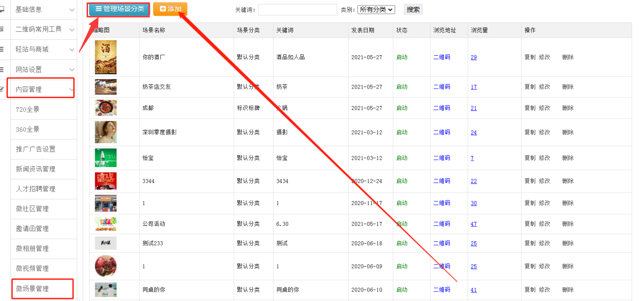
Task: Open 新闻资讯管理 menu item
Action: (35, 169)
